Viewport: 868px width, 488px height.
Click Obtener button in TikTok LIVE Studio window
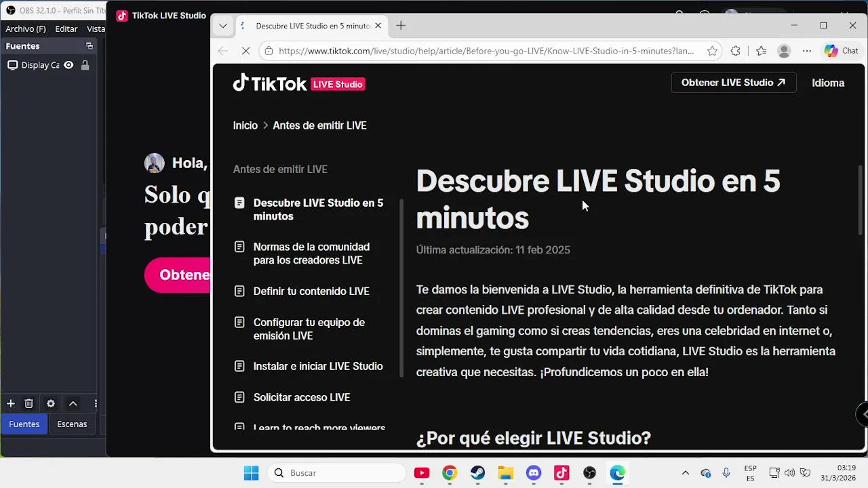178,274
